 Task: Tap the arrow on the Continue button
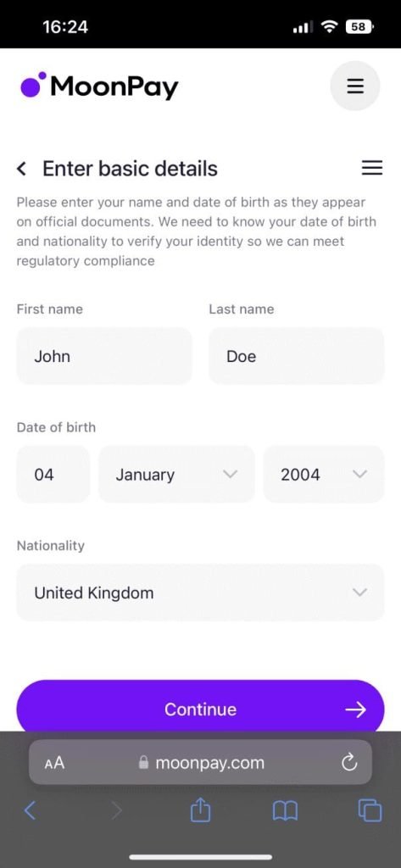point(355,709)
